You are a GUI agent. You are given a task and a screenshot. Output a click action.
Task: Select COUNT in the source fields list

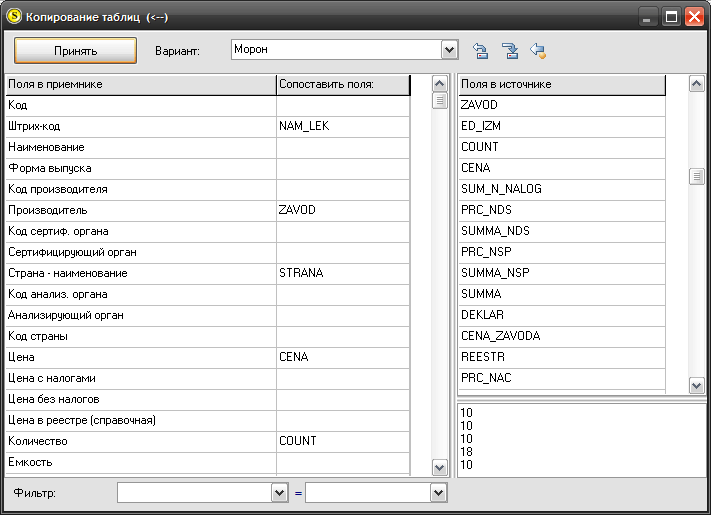[562, 147]
